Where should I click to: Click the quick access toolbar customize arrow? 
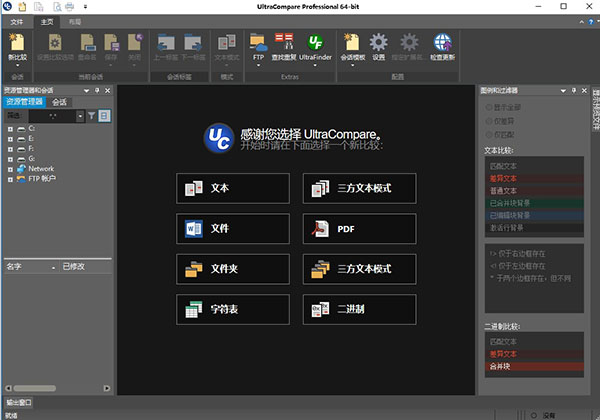85,7
